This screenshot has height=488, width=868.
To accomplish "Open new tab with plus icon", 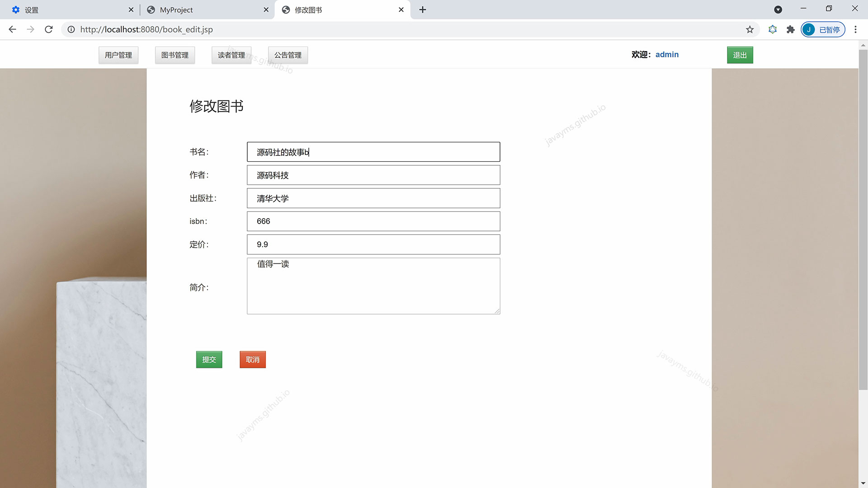I will point(422,9).
